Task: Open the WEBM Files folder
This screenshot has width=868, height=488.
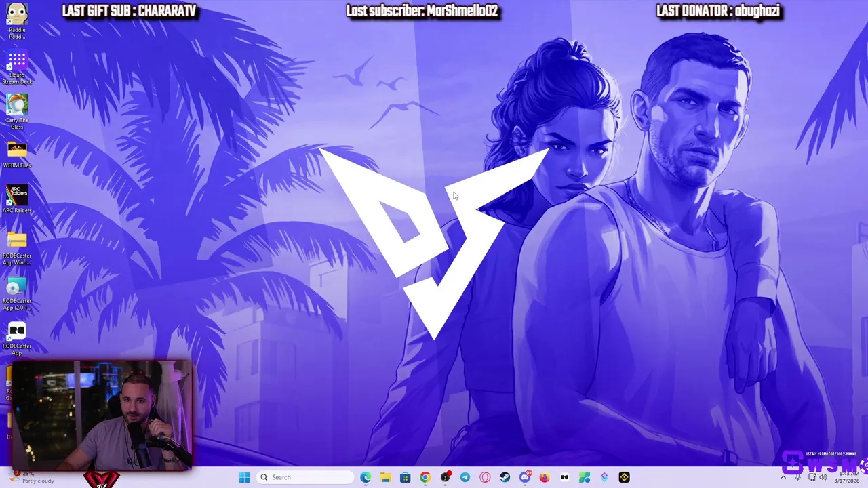Action: (17, 155)
